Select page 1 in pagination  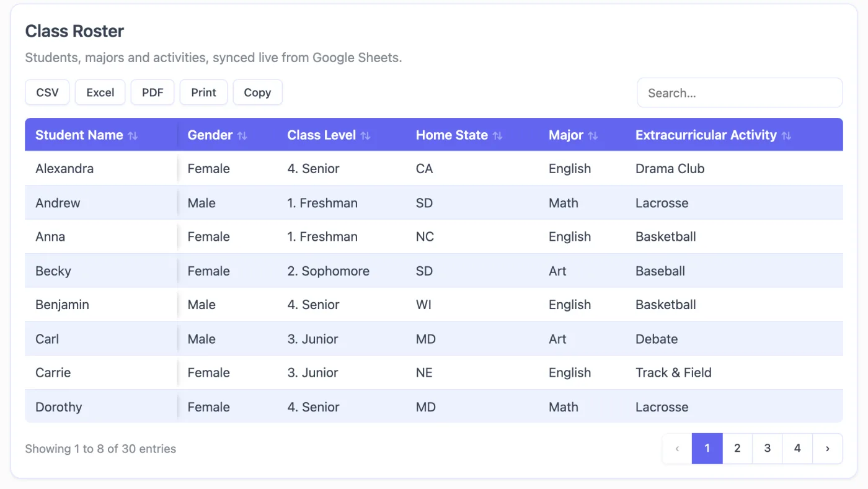click(707, 449)
